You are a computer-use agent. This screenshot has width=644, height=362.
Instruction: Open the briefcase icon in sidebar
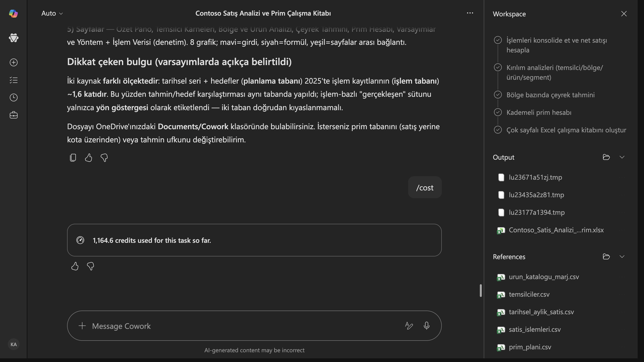[x=14, y=115]
